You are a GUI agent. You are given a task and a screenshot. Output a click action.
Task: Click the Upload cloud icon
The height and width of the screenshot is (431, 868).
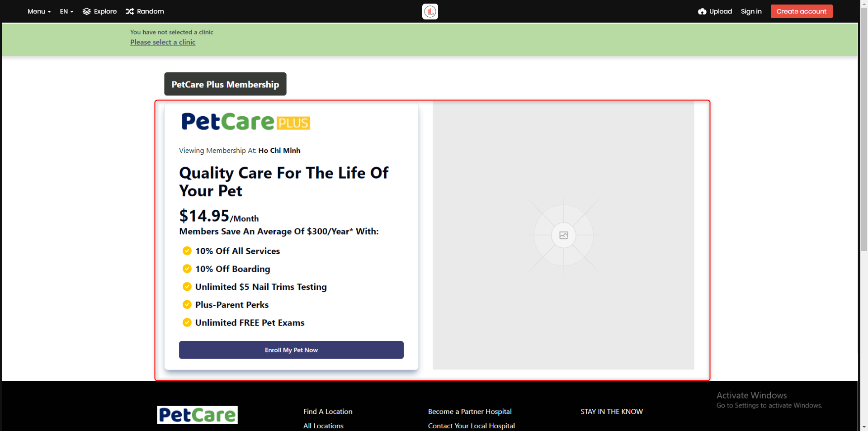pos(702,11)
